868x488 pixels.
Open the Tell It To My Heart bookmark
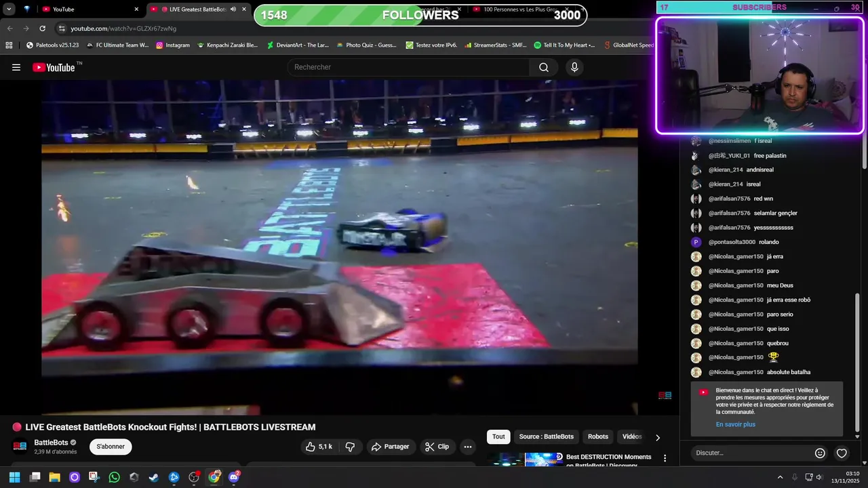pos(564,45)
